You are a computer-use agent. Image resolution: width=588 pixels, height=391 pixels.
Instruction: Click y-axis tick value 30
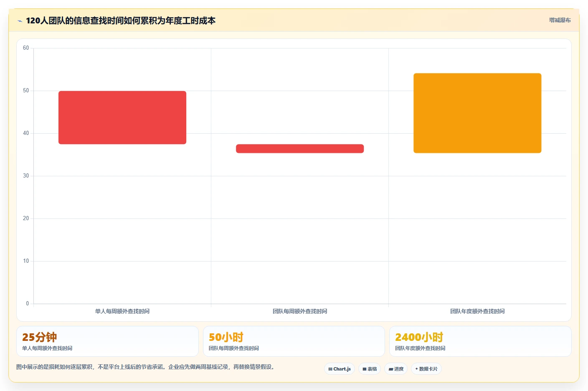(x=26, y=176)
